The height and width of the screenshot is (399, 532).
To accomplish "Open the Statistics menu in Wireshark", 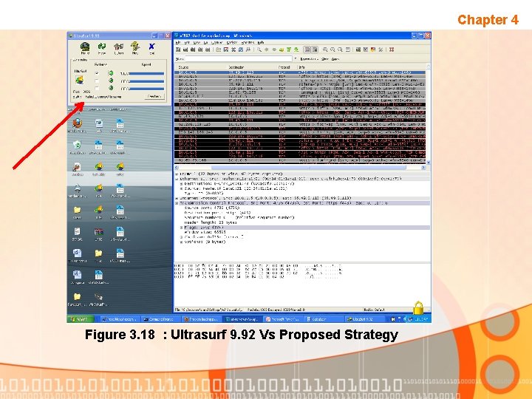I will (x=248, y=42).
